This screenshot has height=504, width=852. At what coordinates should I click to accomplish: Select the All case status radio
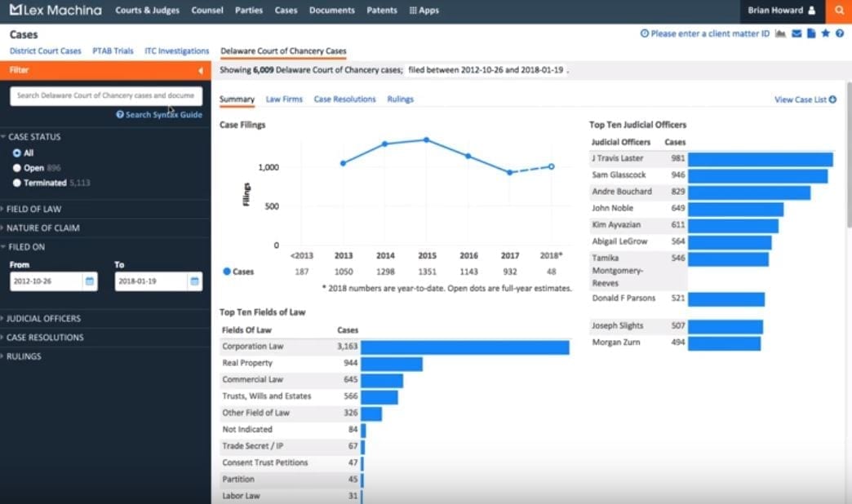click(x=17, y=153)
